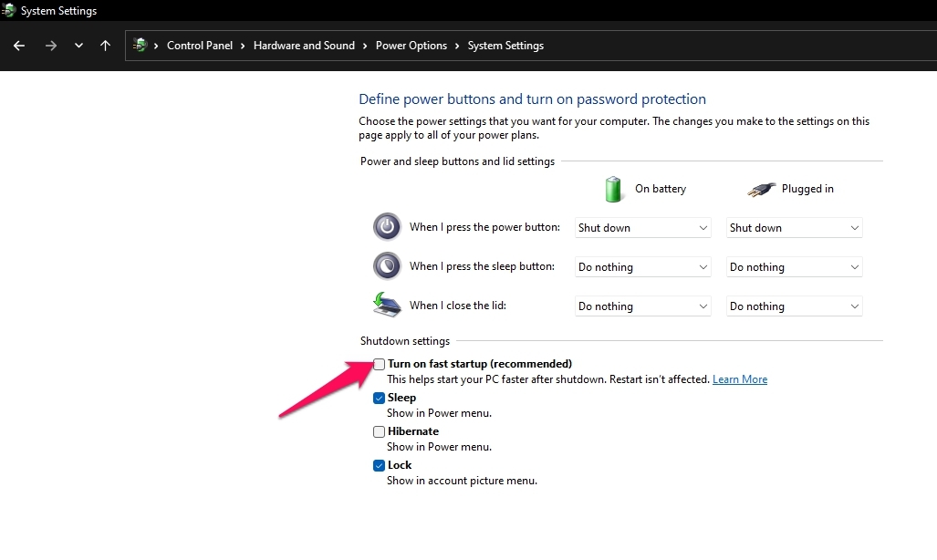Click the 'When I close the lid:' label
This screenshot has width=937, height=560.
pos(458,306)
